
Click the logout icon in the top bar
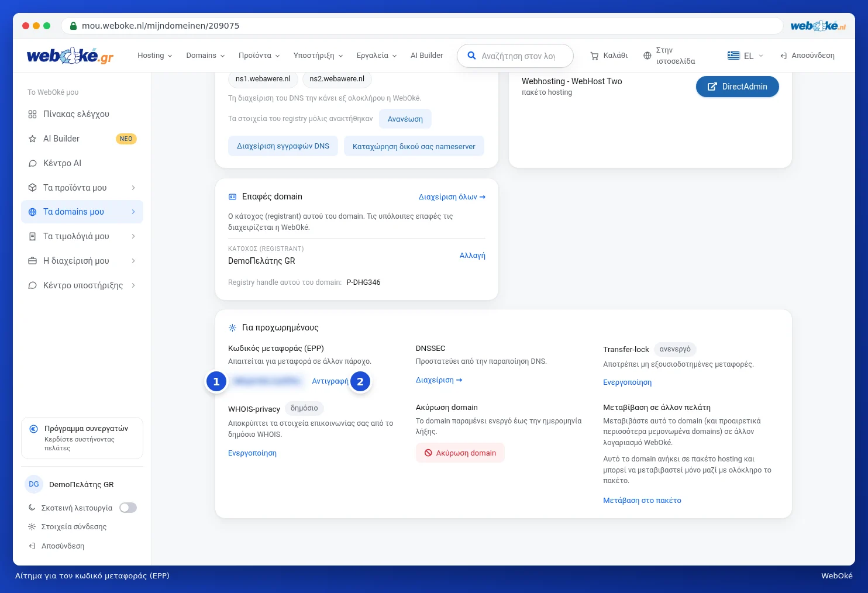point(784,56)
